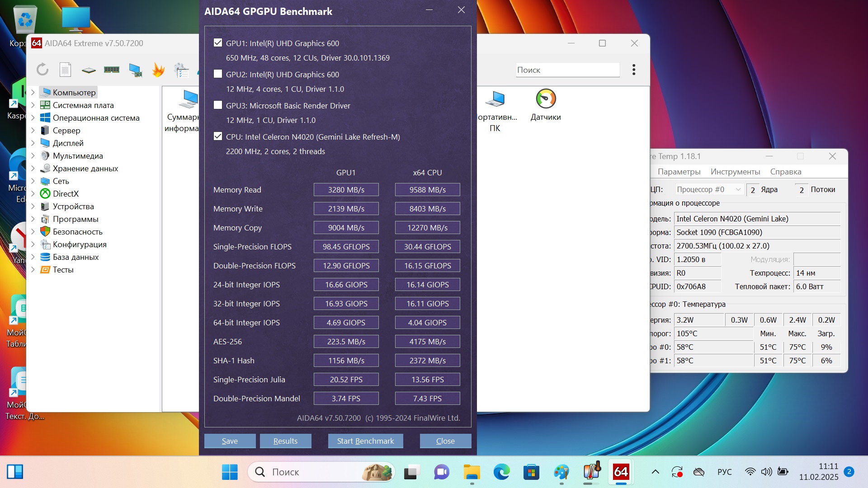Open the chat camera icon in taskbar
This screenshot has width=868, height=488.
pos(441,472)
